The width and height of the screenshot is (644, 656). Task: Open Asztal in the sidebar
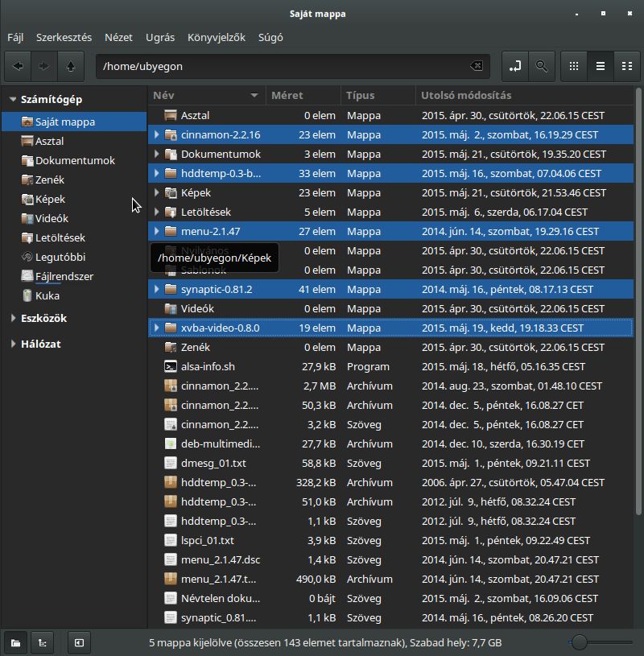point(74,141)
